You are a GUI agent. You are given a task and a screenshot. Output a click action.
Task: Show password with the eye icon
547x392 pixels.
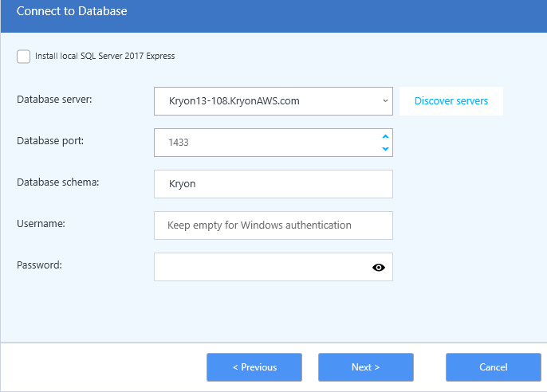[379, 267]
